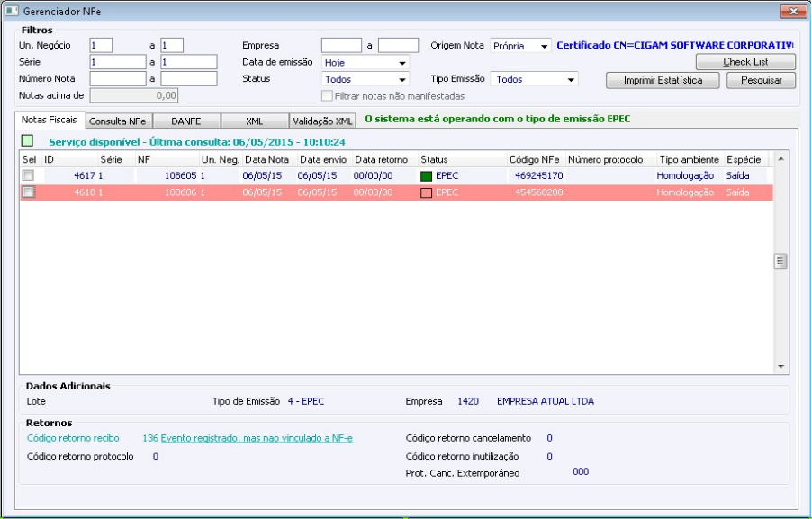Image resolution: width=812 pixels, height=519 pixels.
Task: Click the red status swatch of note 108606
Action: click(x=426, y=193)
